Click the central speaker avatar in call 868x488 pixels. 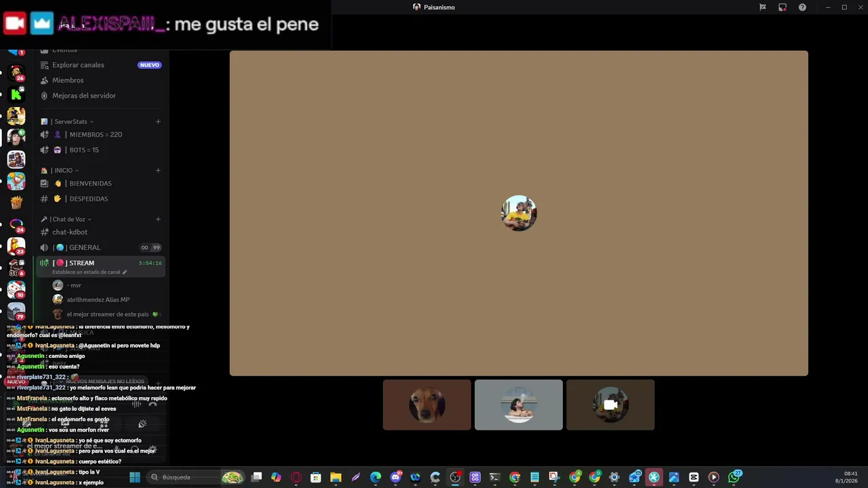pos(519,213)
